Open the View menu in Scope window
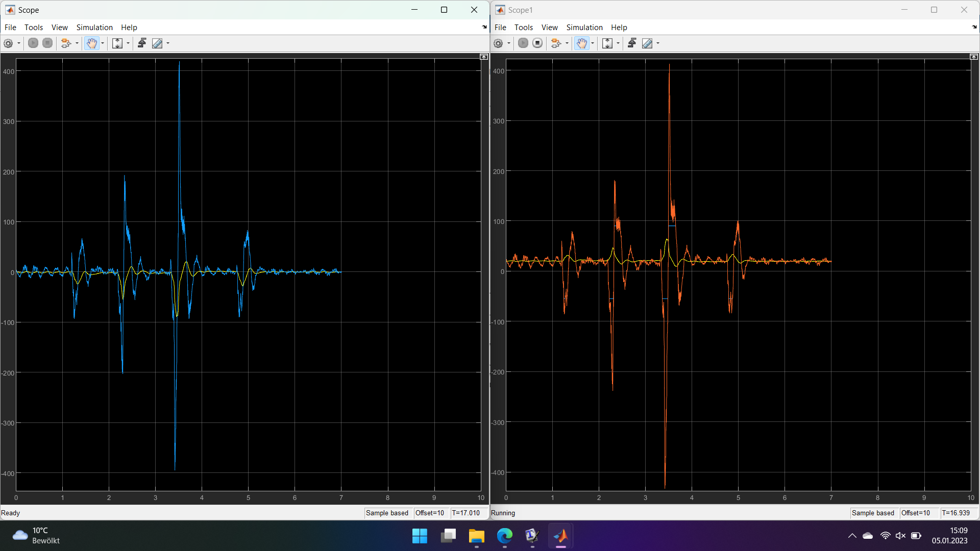980x551 pixels. [x=59, y=28]
